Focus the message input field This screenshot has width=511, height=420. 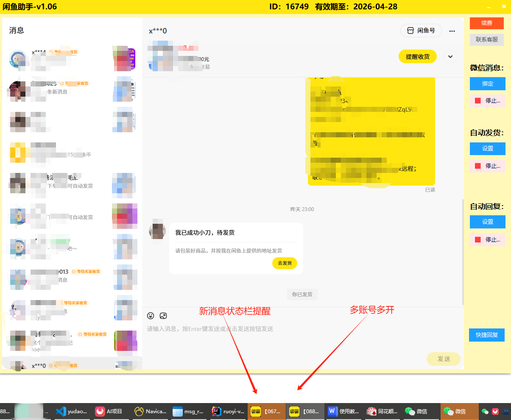(303, 329)
